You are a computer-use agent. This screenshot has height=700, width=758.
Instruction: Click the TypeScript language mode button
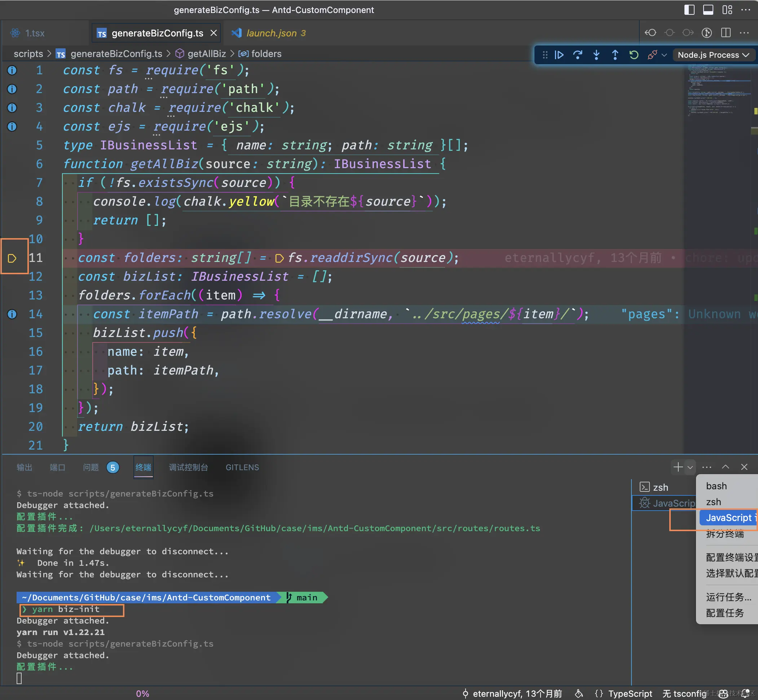click(x=630, y=693)
